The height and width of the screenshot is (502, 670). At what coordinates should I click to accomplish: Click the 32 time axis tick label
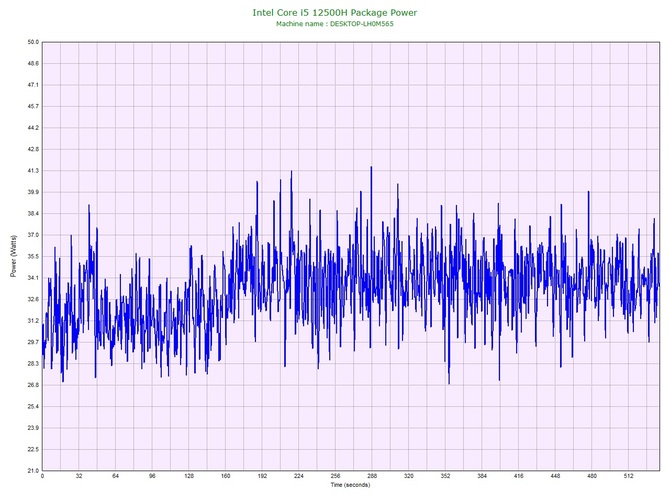(79, 476)
